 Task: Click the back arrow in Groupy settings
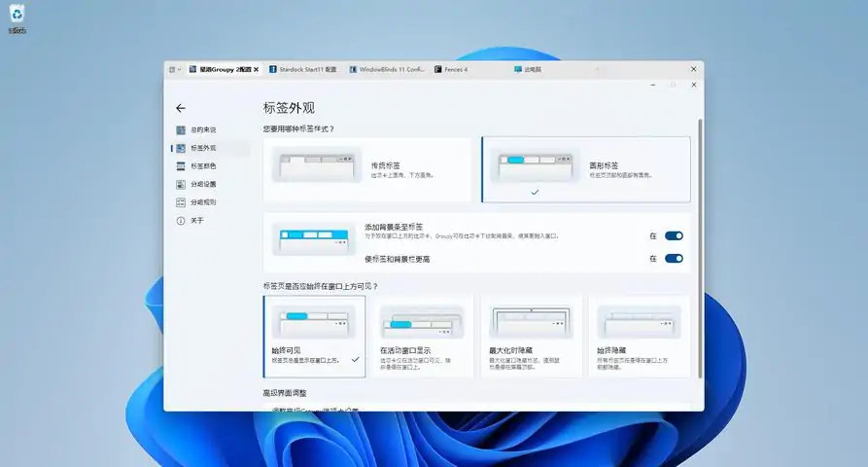[x=180, y=108]
